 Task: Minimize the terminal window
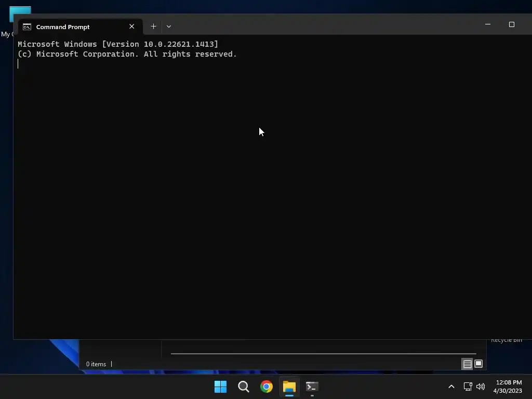pyautogui.click(x=487, y=24)
